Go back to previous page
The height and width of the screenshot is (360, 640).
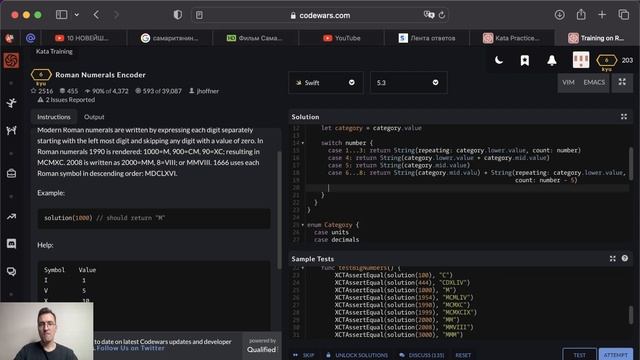point(96,15)
